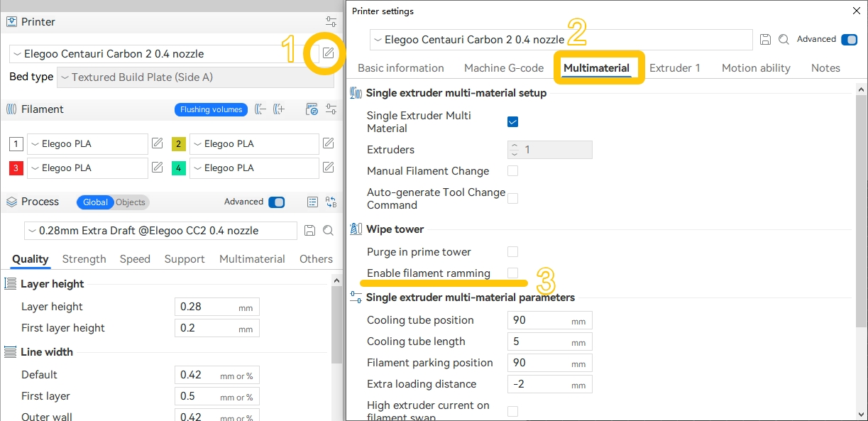Open the Extruder 1 tab
Screen dimensions: 868x421
(x=675, y=68)
